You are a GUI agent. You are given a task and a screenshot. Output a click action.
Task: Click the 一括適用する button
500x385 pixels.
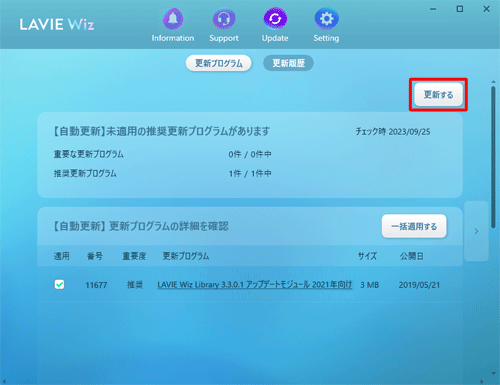point(414,226)
